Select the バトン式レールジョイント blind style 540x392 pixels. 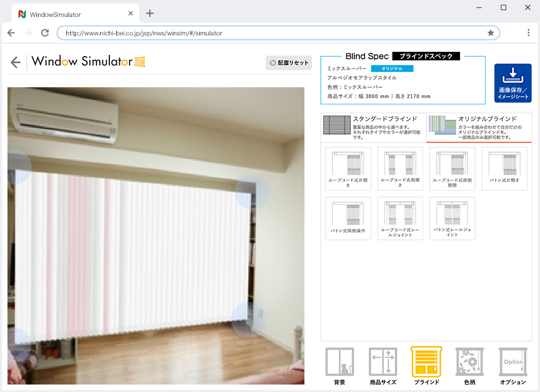coord(452,218)
